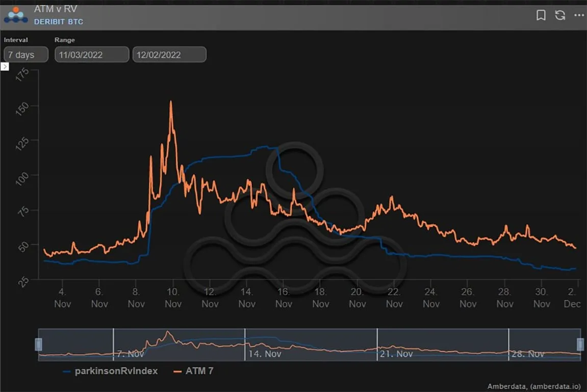
Task: Click the 30. Nov axis label
Action: (542, 298)
